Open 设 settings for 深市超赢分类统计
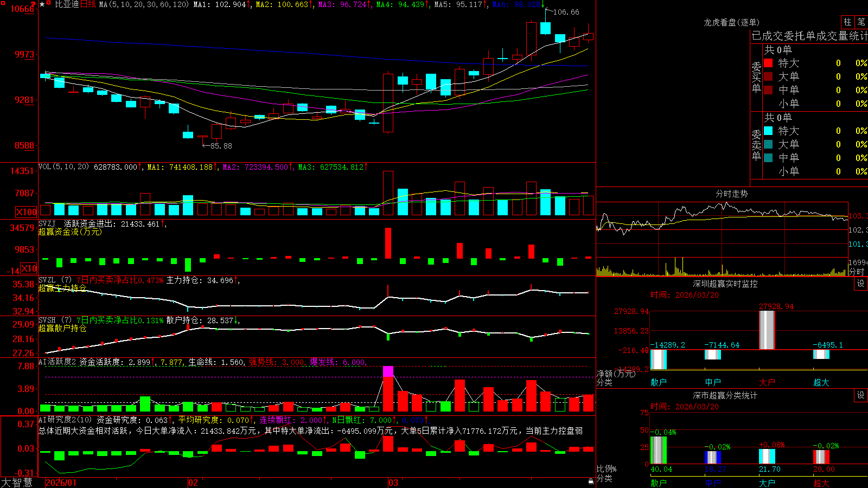Screen dimensions: 868x488 coord(861,395)
